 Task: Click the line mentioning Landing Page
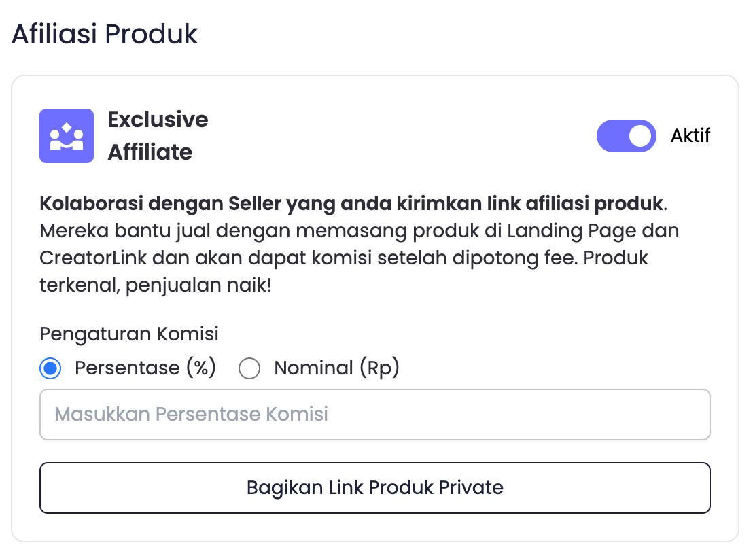360,231
